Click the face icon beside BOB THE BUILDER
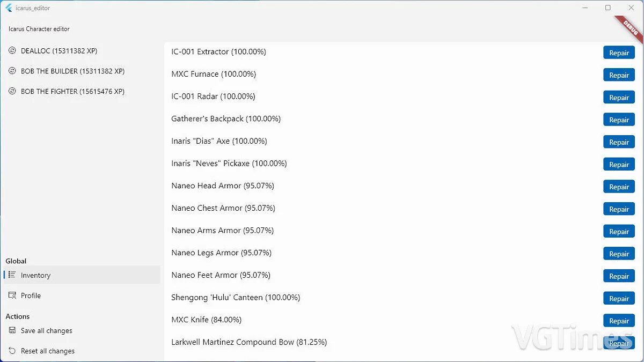Screen dimensions: 644x362 click(x=12, y=71)
